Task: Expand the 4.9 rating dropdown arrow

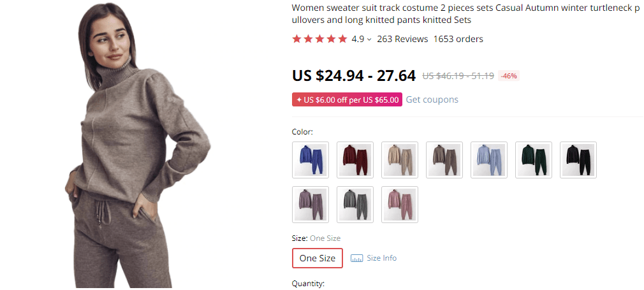Action: coord(369,40)
